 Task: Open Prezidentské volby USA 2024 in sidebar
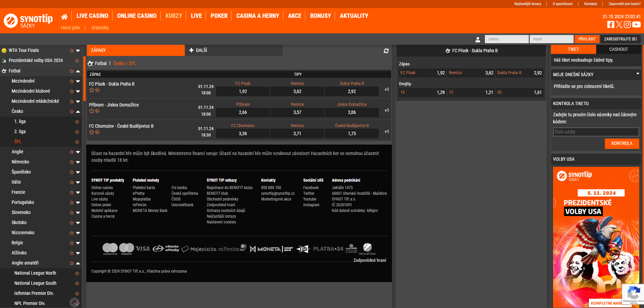coord(36,61)
